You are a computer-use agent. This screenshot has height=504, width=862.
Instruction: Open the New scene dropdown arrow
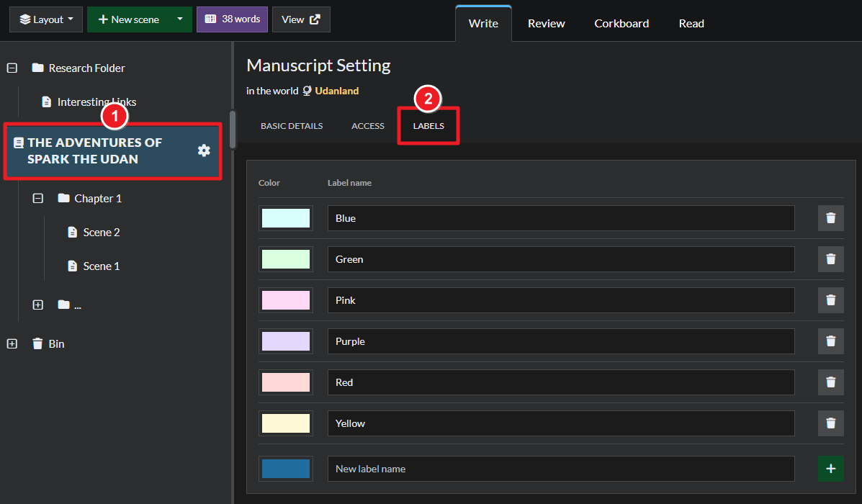(180, 19)
